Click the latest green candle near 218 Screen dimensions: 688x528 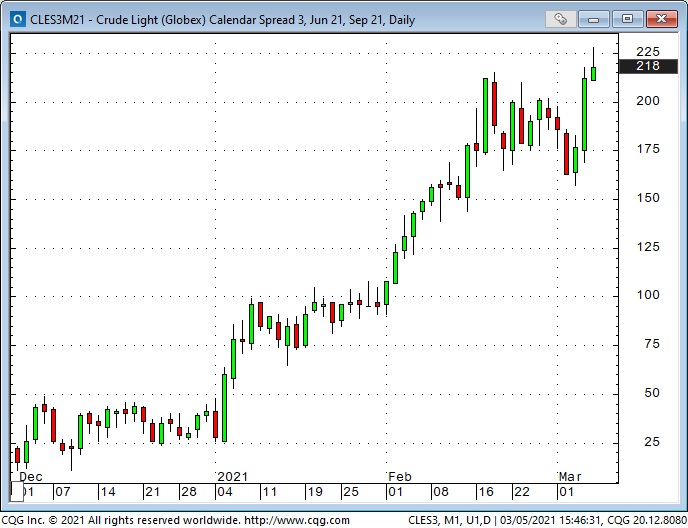click(x=594, y=73)
